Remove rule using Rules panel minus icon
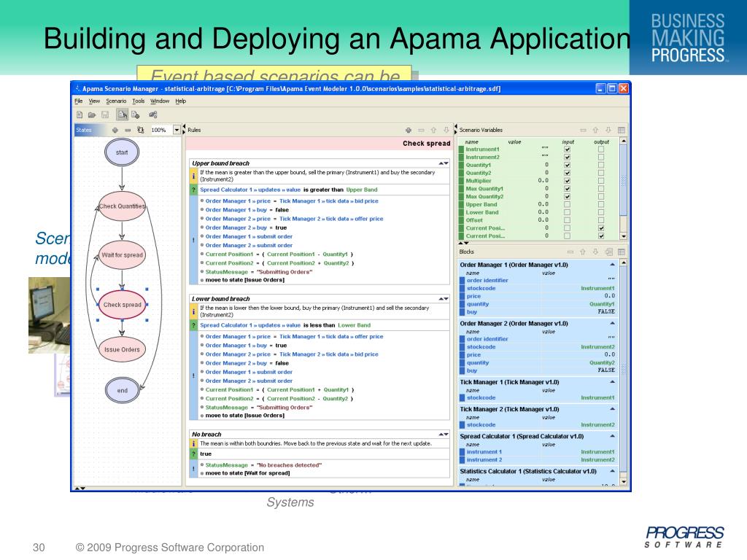 click(x=421, y=130)
